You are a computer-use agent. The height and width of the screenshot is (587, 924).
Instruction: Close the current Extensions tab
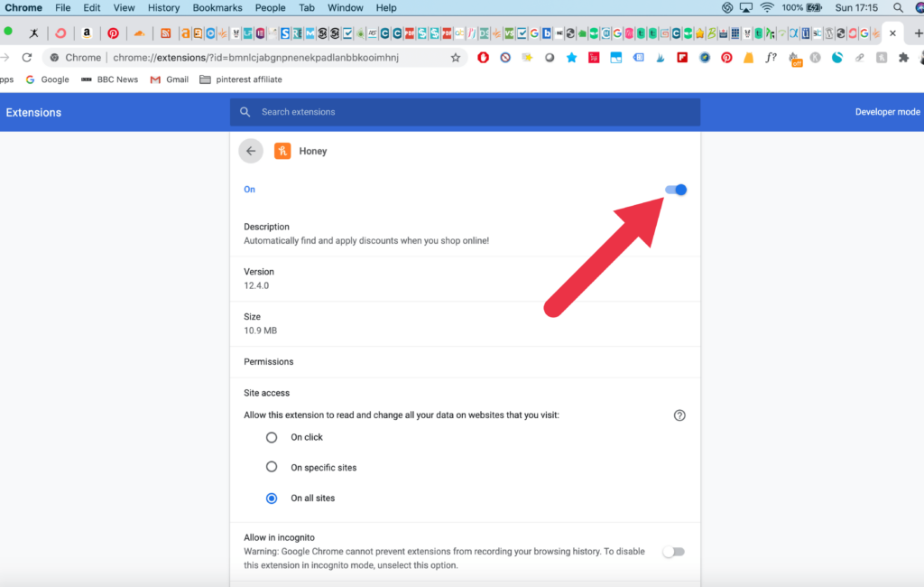point(892,33)
